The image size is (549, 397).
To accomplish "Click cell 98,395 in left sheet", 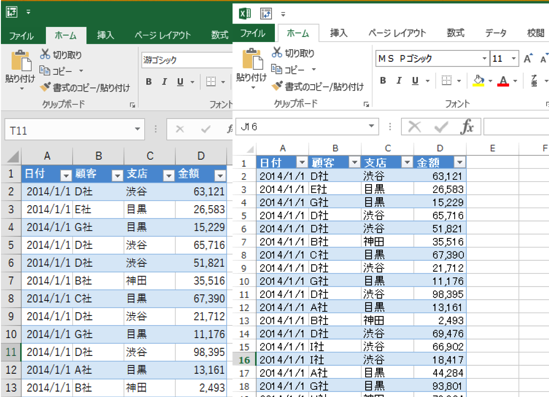I will [x=201, y=352].
